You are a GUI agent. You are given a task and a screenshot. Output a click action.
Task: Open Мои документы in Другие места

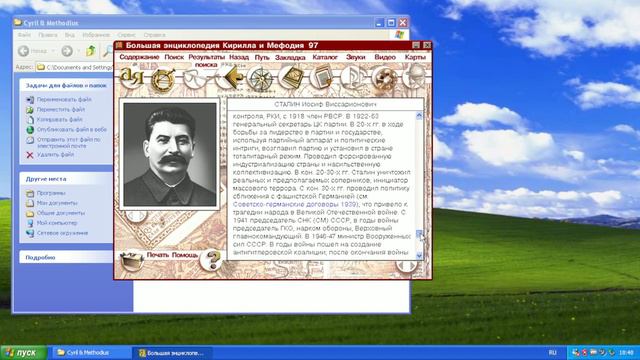[x=57, y=203]
